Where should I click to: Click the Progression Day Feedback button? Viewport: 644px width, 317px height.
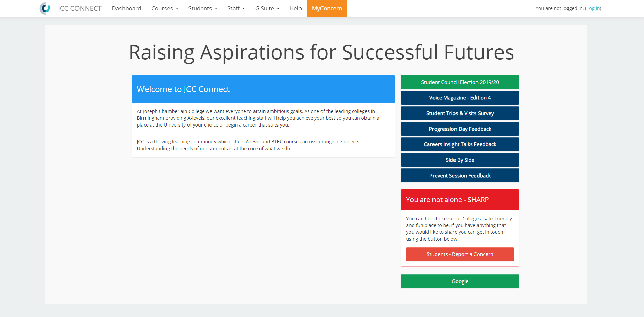(x=460, y=129)
